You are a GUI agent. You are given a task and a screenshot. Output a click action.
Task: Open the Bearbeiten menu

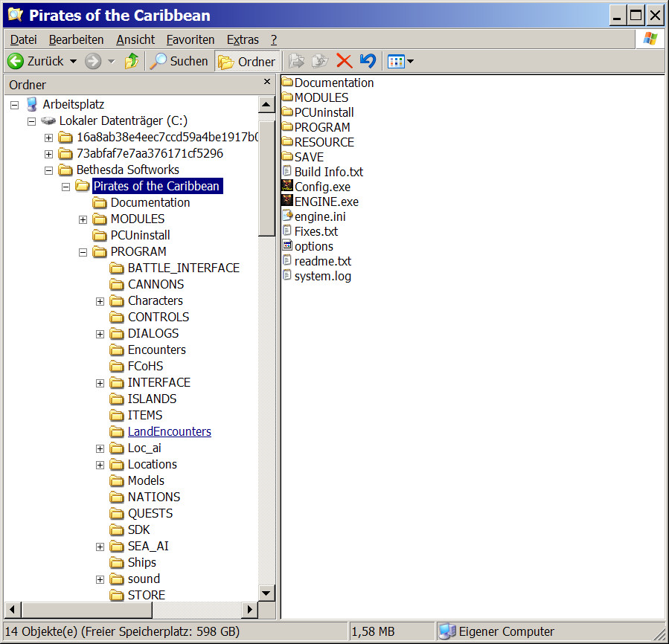[77, 39]
